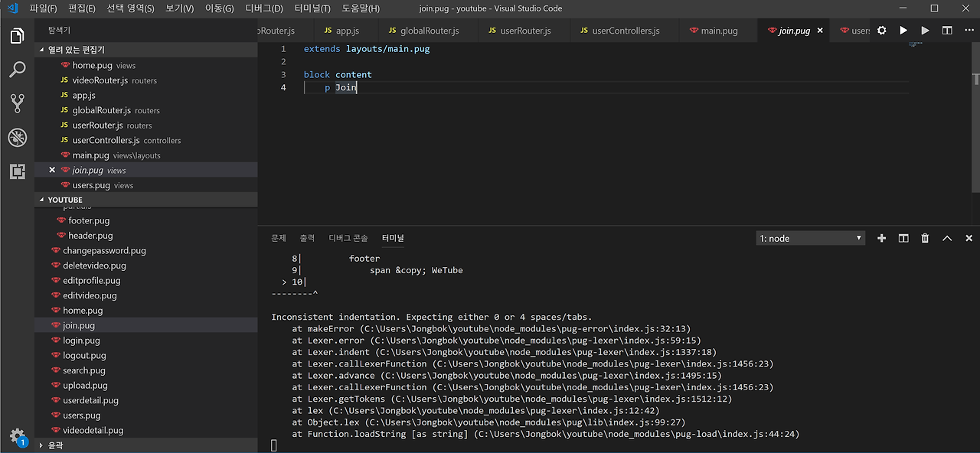
Task: Open the 도움말(H) menu
Action: point(361,8)
